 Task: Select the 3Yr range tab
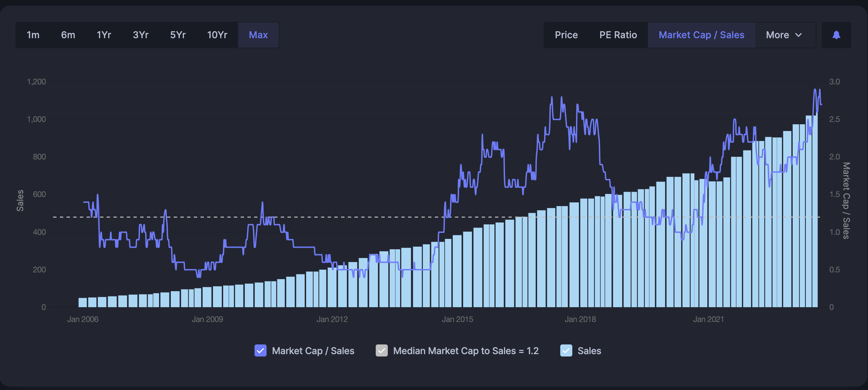141,35
